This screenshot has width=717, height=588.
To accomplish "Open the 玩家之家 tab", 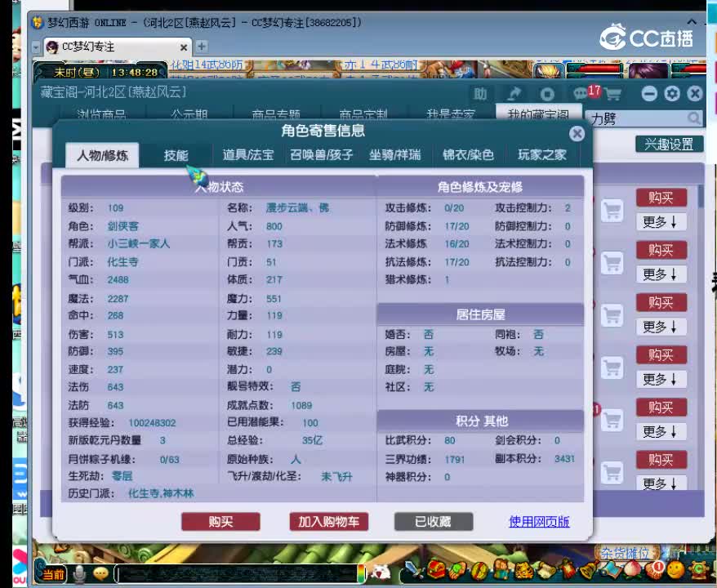I will (x=542, y=155).
